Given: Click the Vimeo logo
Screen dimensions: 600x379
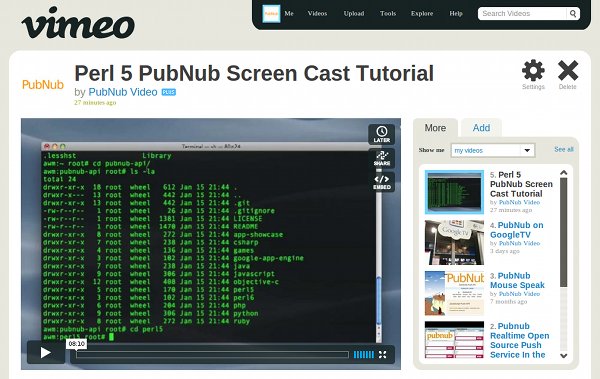Looking at the screenshot, I should click(x=78, y=23).
